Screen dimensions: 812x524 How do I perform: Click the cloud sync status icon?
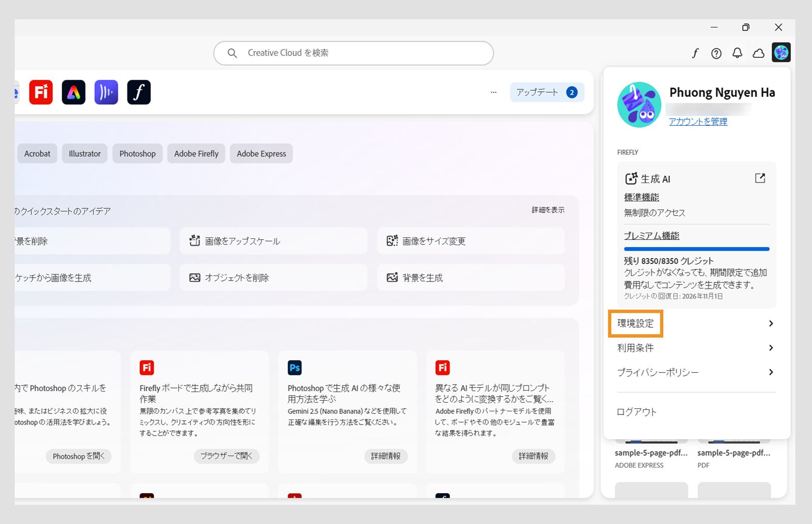[x=759, y=53]
